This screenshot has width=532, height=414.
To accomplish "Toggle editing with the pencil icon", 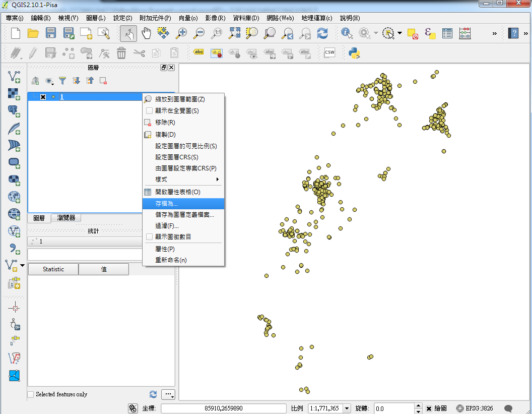I will click(x=34, y=53).
